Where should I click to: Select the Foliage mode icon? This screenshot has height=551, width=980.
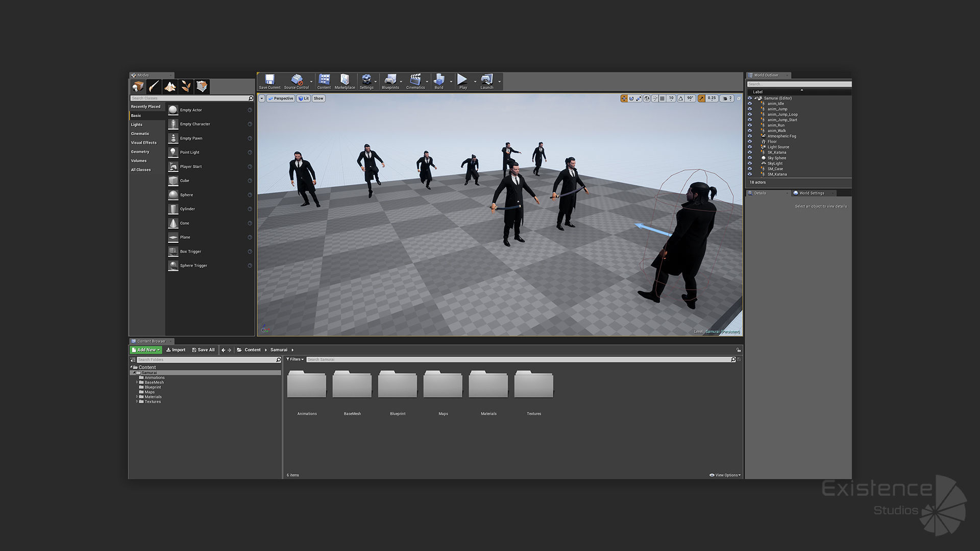point(186,87)
